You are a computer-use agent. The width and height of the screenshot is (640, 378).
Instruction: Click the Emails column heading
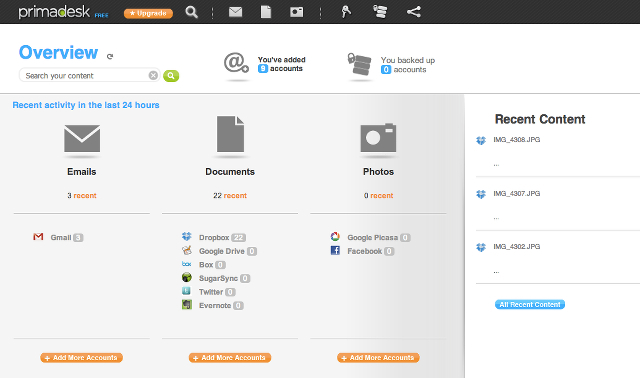tap(82, 172)
